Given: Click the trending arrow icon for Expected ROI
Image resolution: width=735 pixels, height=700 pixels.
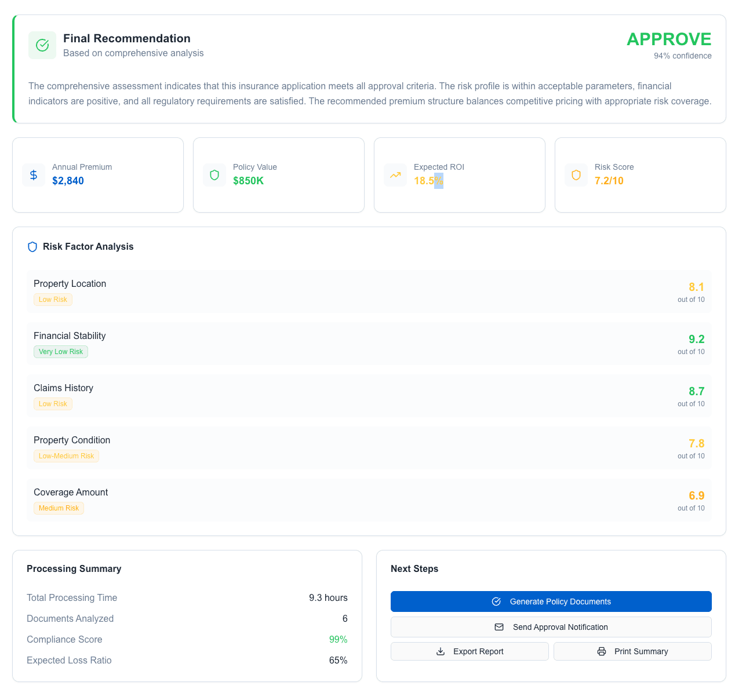Looking at the screenshot, I should tap(395, 175).
